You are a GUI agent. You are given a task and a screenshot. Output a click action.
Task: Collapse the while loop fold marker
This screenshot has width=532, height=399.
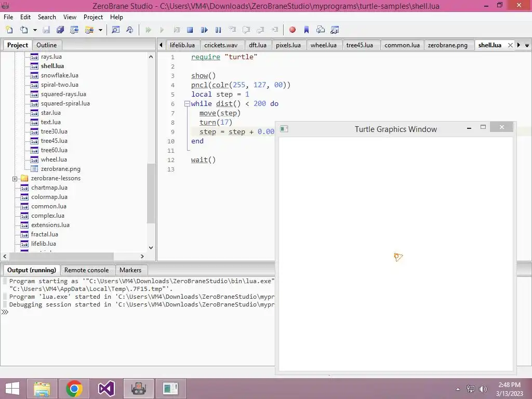187,104
